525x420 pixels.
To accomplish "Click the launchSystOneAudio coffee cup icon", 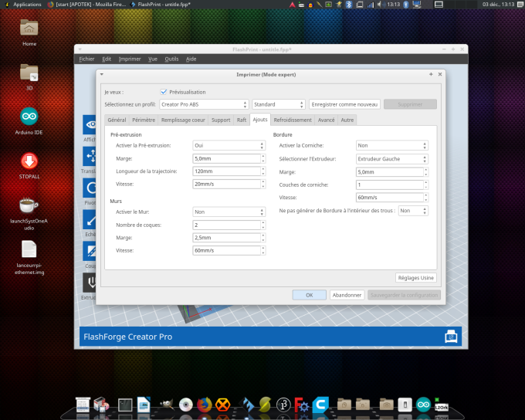I will coord(29,205).
